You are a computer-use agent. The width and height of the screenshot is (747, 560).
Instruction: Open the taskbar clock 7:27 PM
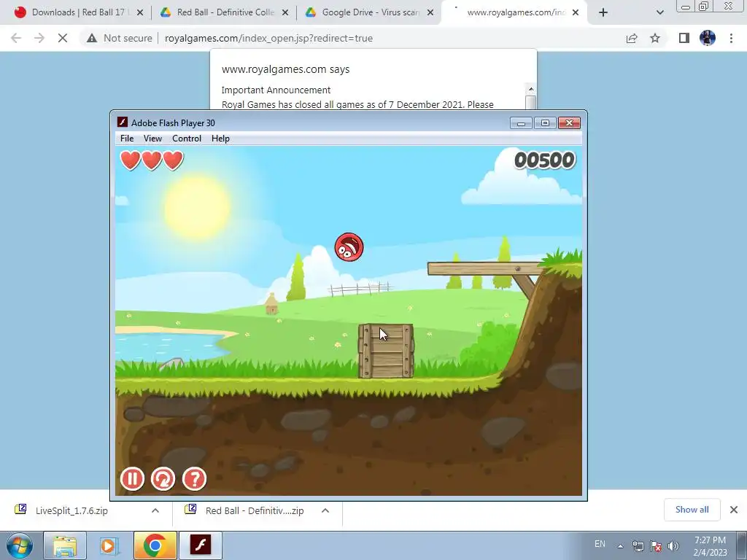tap(711, 545)
